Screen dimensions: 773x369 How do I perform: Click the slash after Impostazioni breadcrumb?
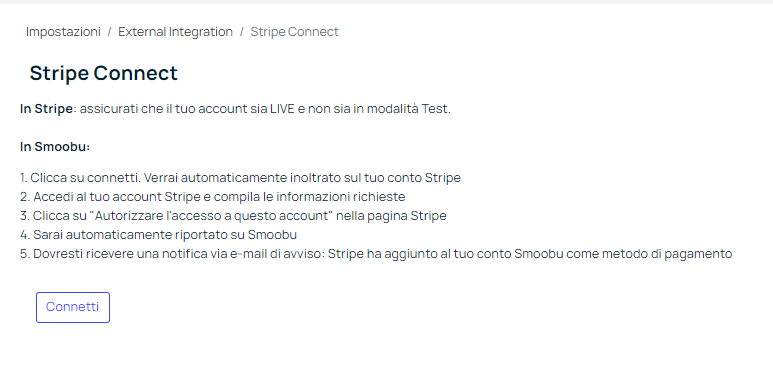coord(109,32)
